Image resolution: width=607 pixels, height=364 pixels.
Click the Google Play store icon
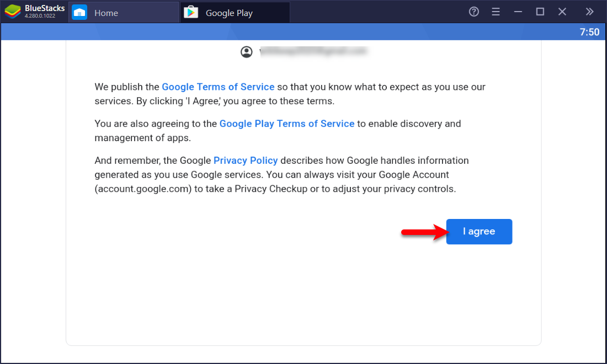click(x=191, y=13)
